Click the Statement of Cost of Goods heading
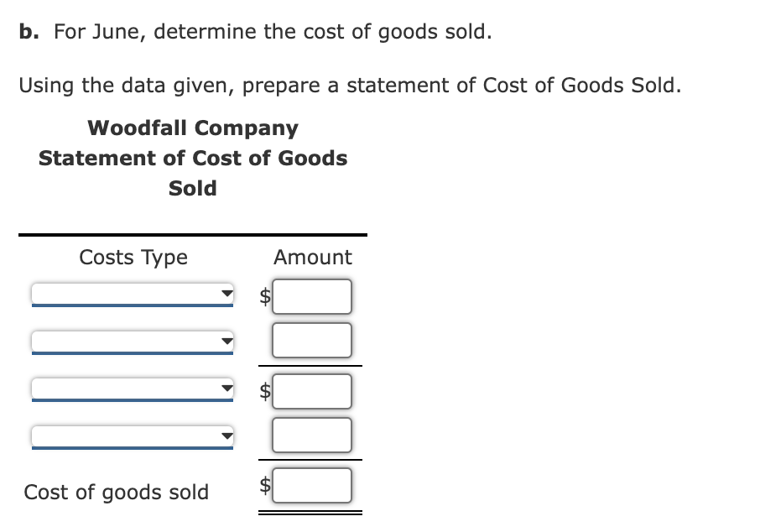The width and height of the screenshot is (760, 532). tap(192, 158)
